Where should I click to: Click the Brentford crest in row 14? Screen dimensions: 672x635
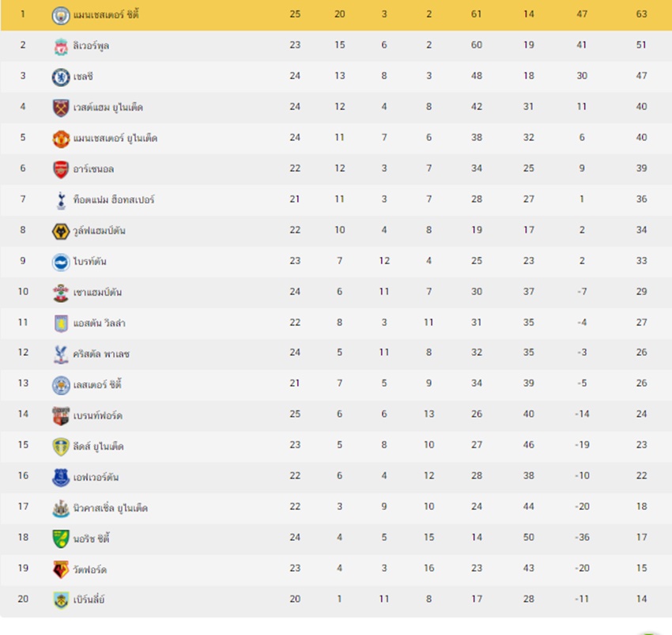click(61, 416)
